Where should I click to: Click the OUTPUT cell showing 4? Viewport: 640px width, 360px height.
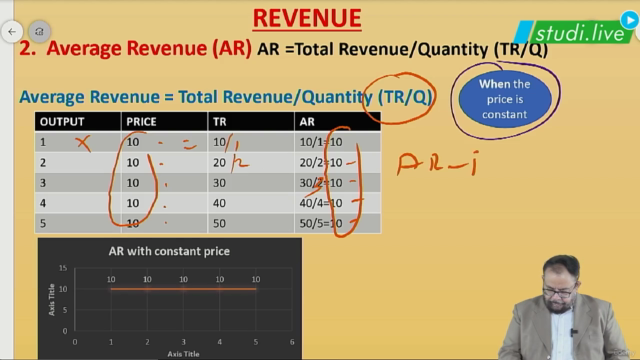pos(78,203)
